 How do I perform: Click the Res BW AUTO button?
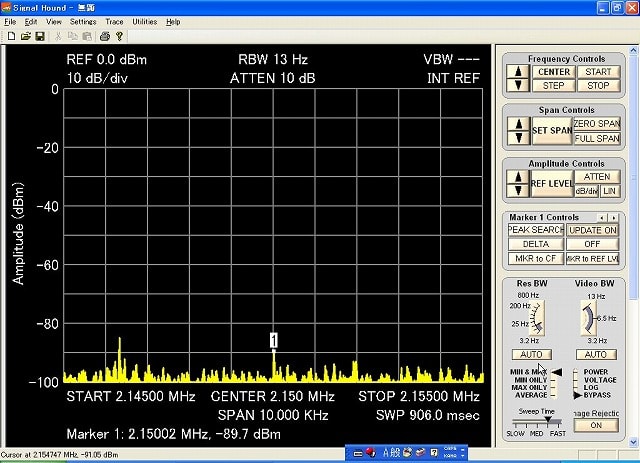(531, 354)
